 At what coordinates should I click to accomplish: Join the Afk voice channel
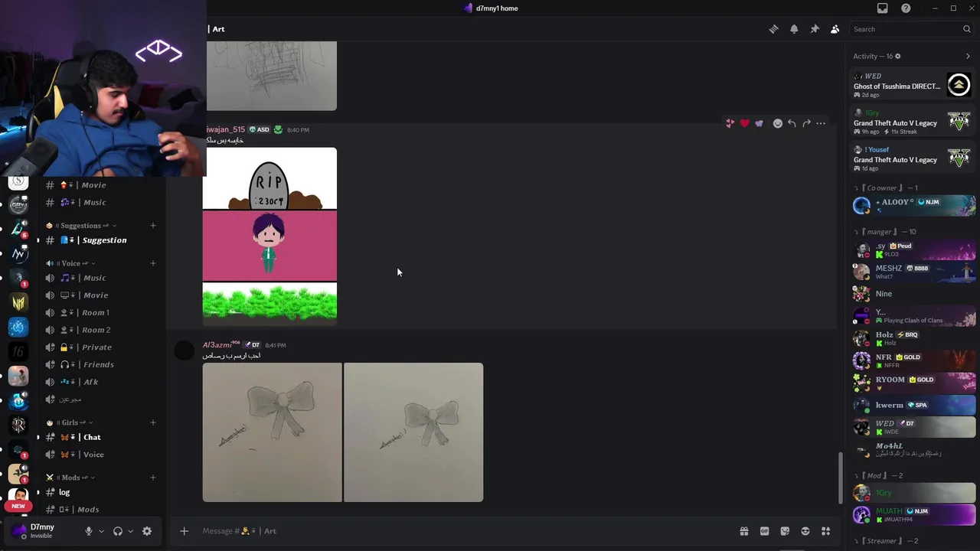[x=100, y=382]
